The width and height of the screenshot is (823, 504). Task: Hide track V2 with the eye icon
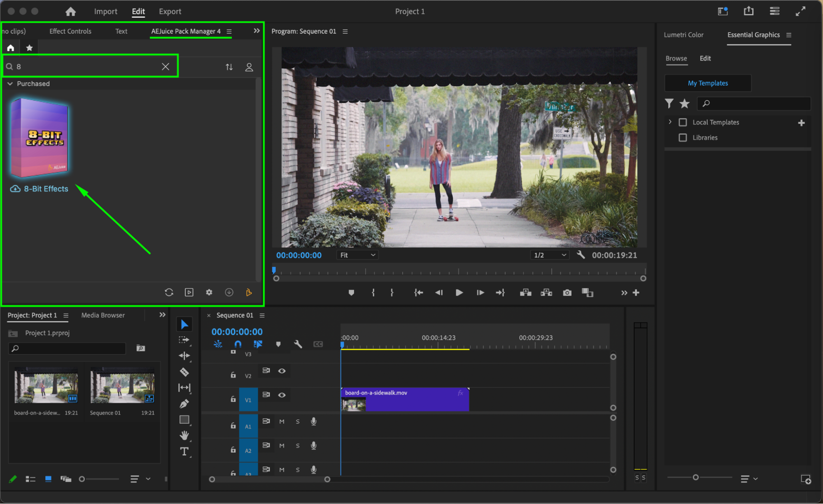pos(282,371)
